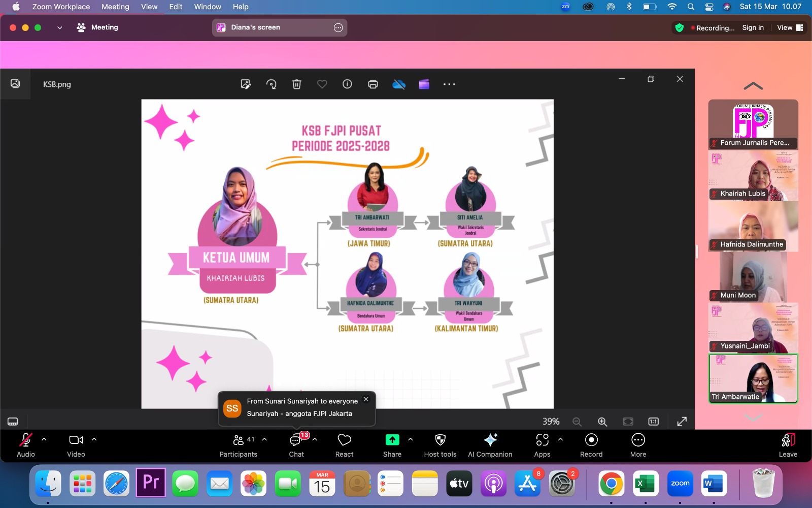Select Khairiah Lubis participant video

point(753,175)
